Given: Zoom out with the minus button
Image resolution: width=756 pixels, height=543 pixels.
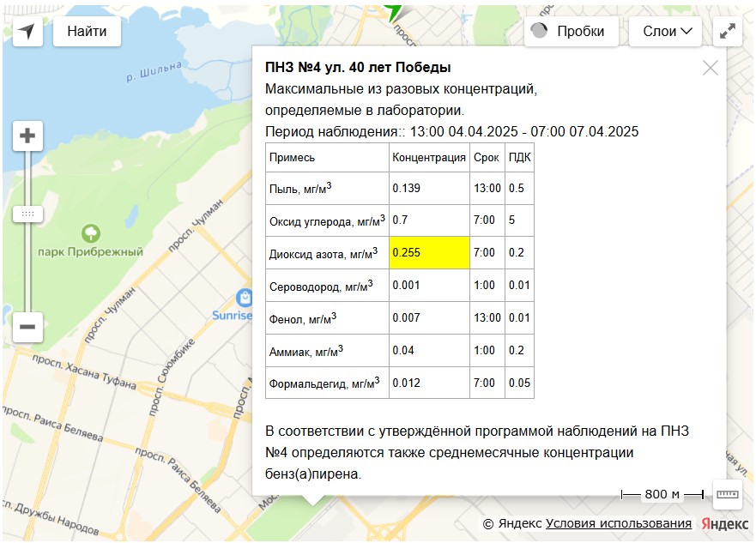Looking at the screenshot, I should click(27, 327).
